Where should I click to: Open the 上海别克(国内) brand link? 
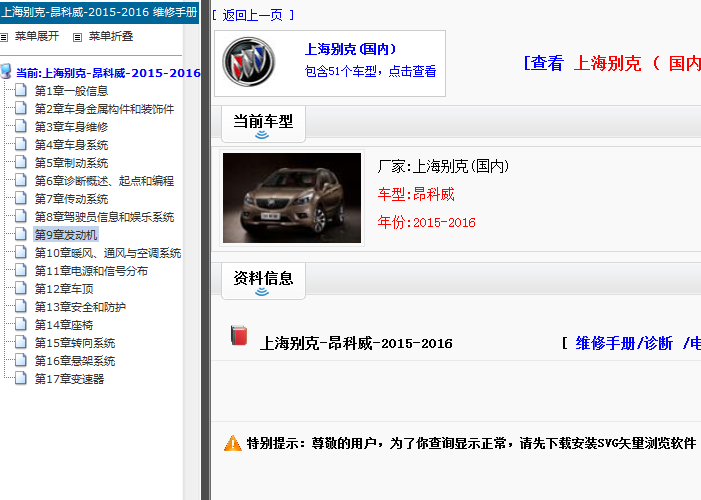tap(350, 49)
